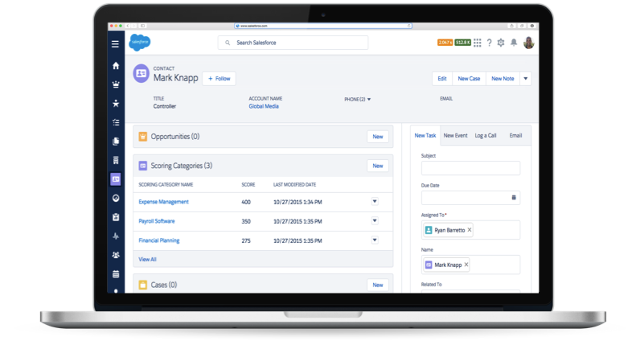Click the browser share icon
The width and height of the screenshot is (644, 345).
pos(512,26)
